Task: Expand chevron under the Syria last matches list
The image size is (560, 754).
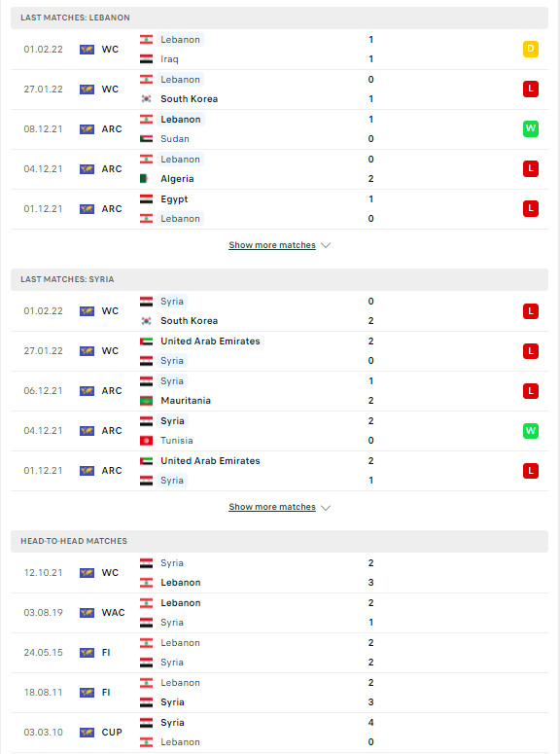Action: (326, 507)
